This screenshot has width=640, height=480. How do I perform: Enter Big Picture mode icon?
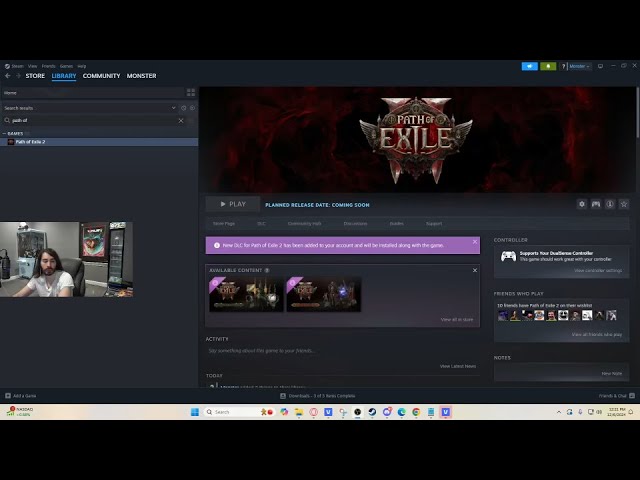[x=600, y=66]
